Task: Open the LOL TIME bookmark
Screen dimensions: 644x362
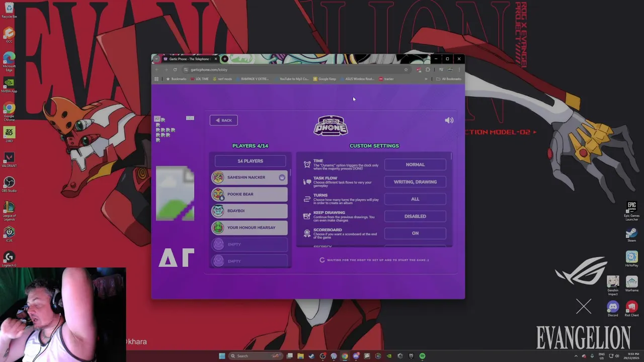Action: pos(200,79)
